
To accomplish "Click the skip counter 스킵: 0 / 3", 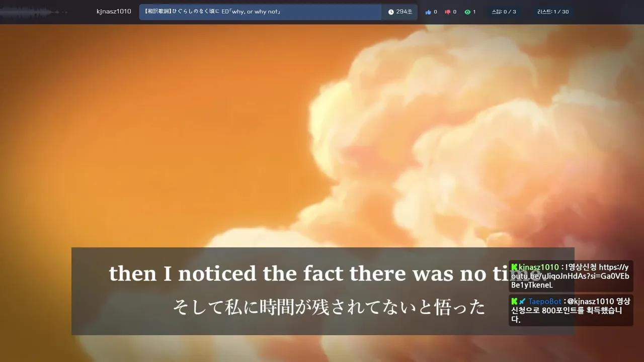I will [x=504, y=12].
